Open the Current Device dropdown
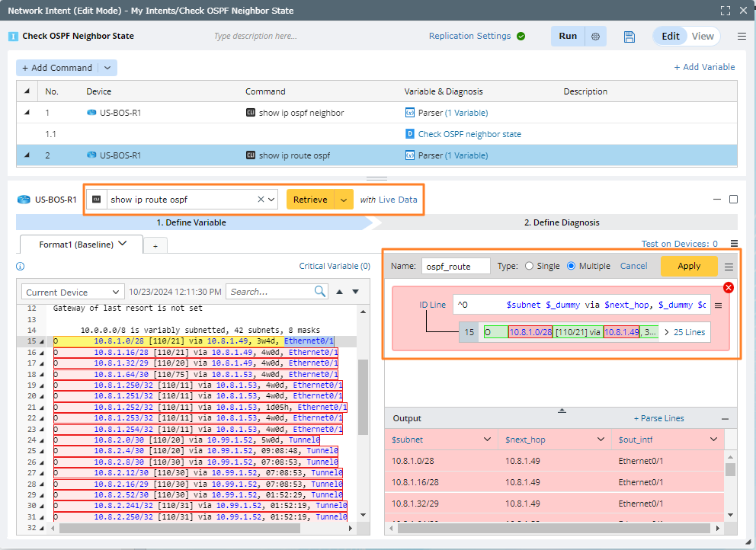Screen dimensions: 756x550 click(73, 292)
